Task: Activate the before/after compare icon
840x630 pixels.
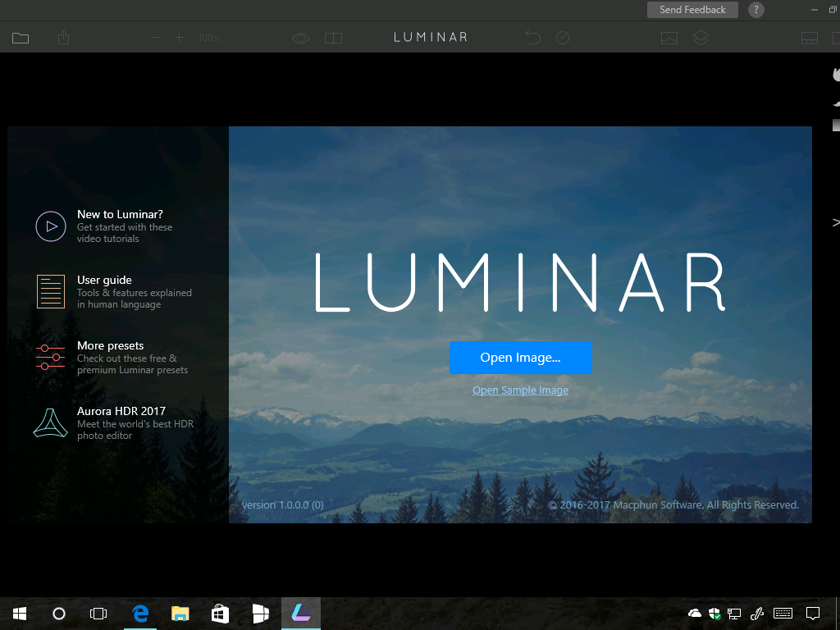Action: (x=333, y=38)
